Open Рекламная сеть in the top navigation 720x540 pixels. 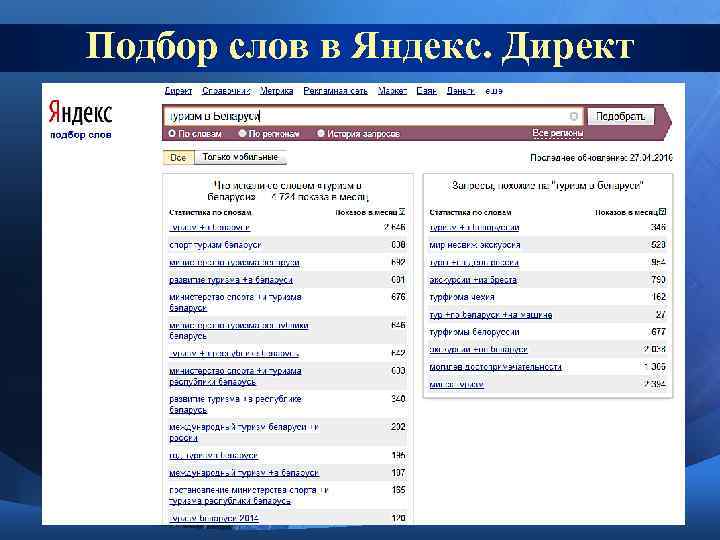point(336,91)
